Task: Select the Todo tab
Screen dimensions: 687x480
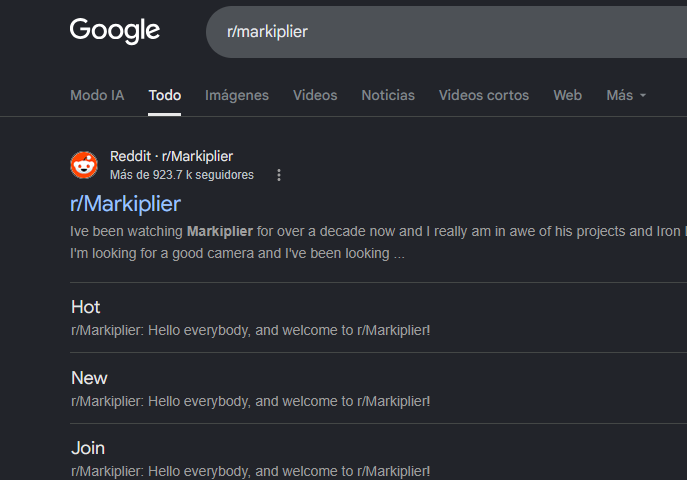Action: (165, 95)
